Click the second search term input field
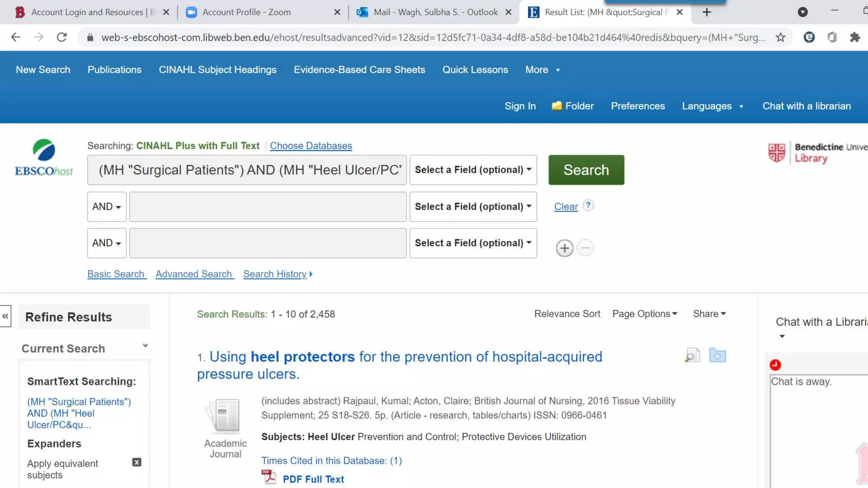The height and width of the screenshot is (488, 868). click(x=268, y=207)
